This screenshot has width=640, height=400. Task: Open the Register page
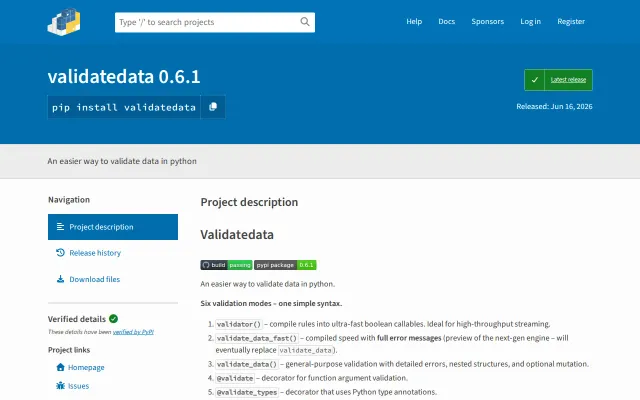(x=571, y=21)
